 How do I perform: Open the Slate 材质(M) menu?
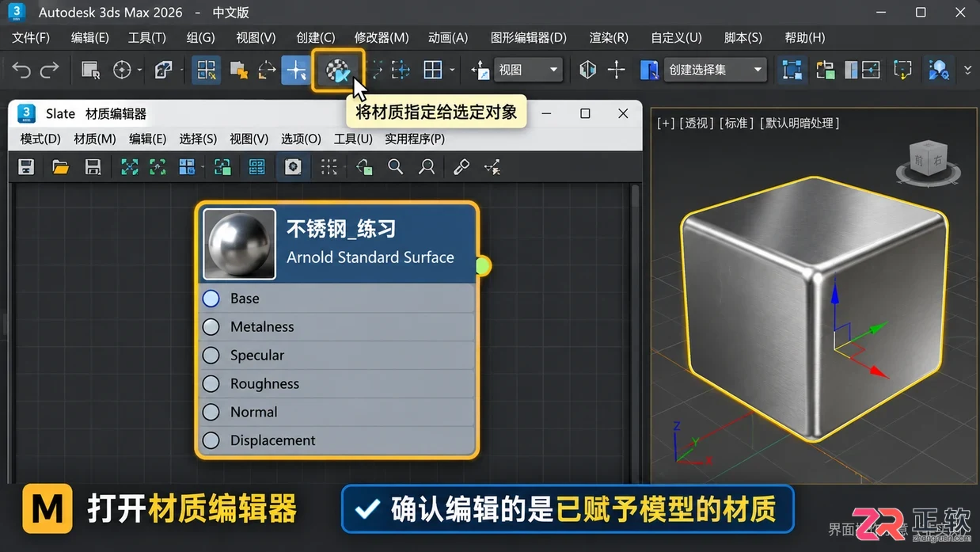(95, 139)
